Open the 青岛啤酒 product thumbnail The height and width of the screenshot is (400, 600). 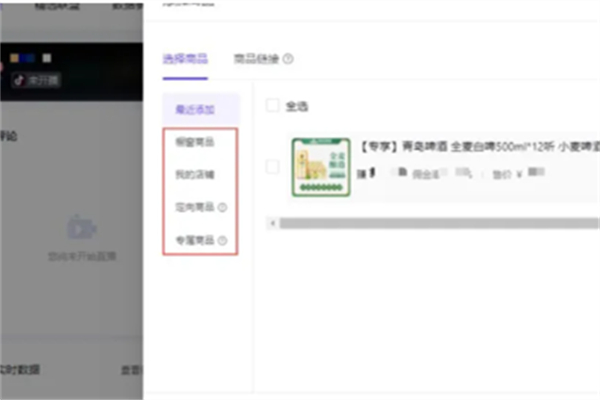321,167
